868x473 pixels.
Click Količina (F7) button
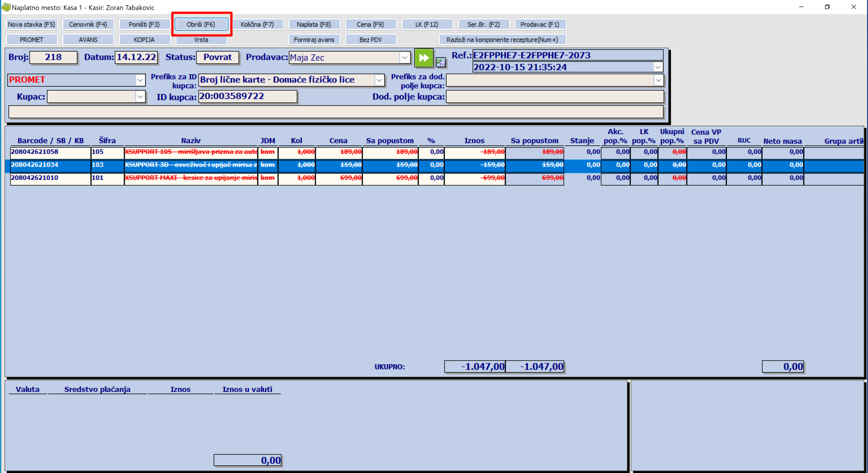coord(257,24)
